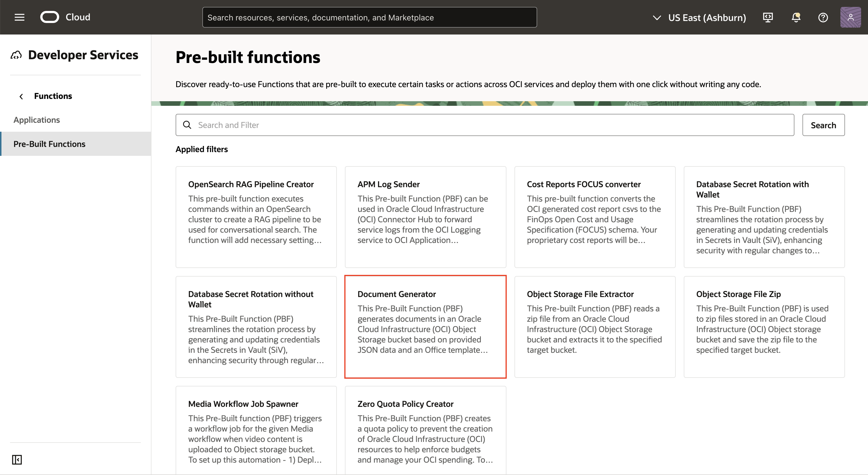Open the announcements bell icon

pos(796,17)
